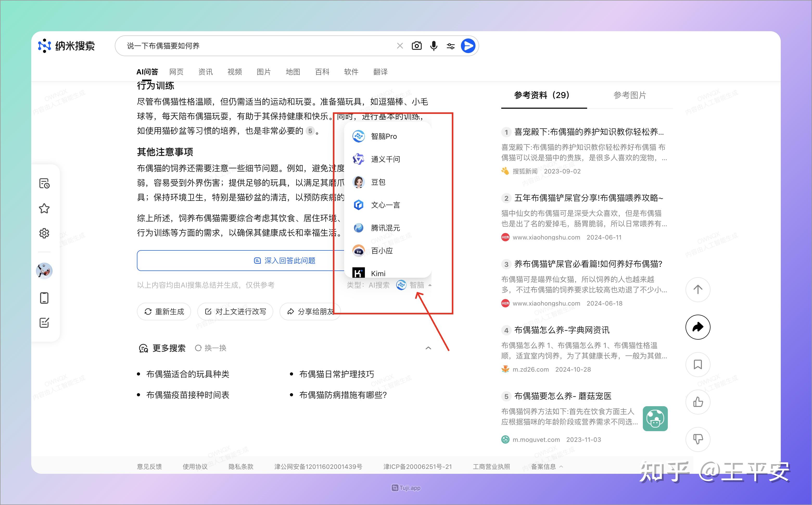Screen dimensions: 812x505
Task: Click citation number 5 badge
Action: click(310, 131)
